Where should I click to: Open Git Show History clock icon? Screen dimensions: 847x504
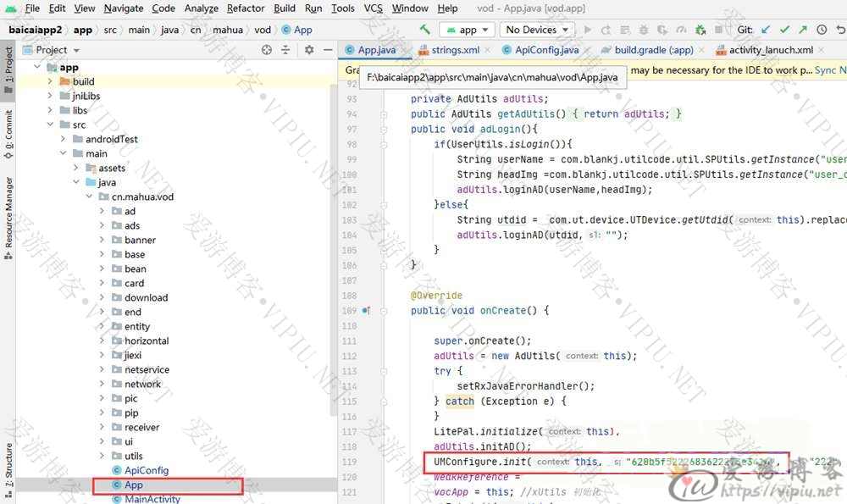(822, 30)
